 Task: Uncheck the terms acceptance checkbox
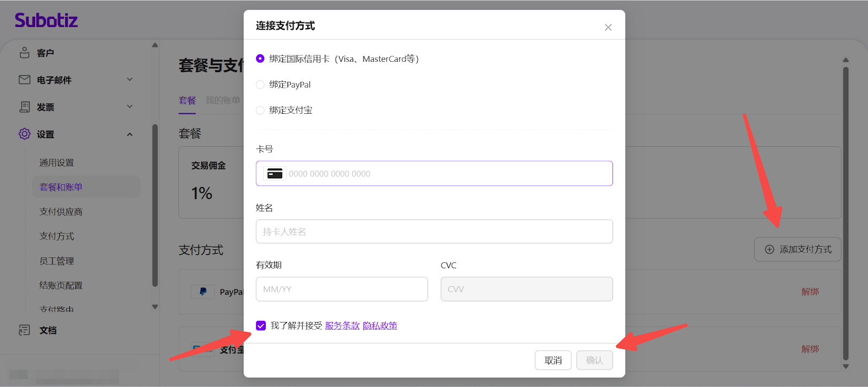pyautogui.click(x=261, y=326)
